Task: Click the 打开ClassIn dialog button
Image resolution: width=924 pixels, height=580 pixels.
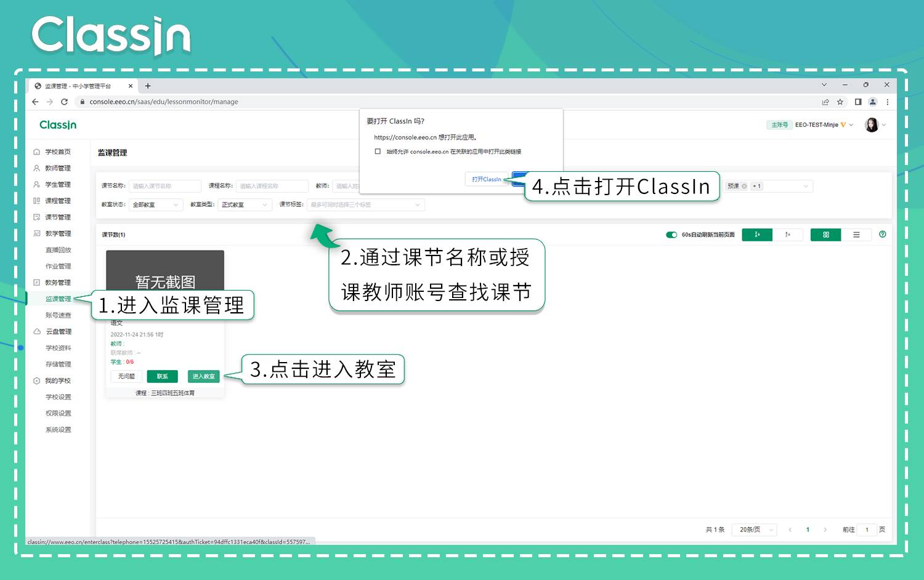Action: 487,179
